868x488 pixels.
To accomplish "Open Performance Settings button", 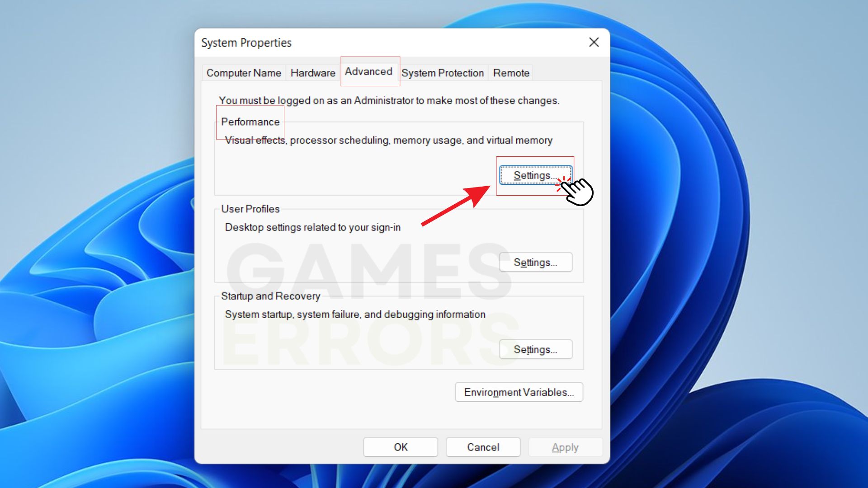I will (535, 175).
